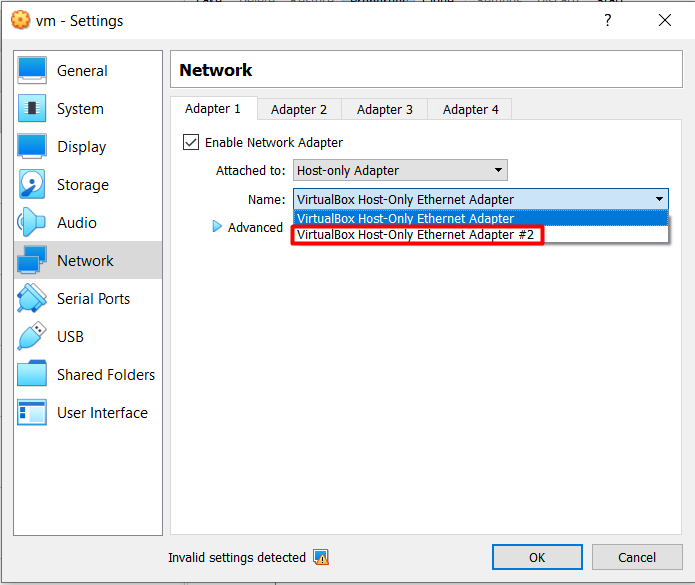The height and width of the screenshot is (585, 695).
Task: Confirm settings with the OK button
Action: coord(537,557)
